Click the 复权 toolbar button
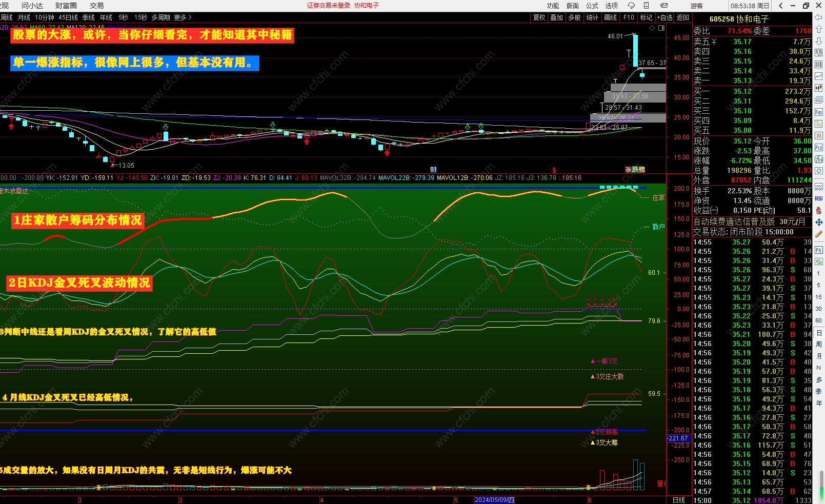 tap(539, 17)
